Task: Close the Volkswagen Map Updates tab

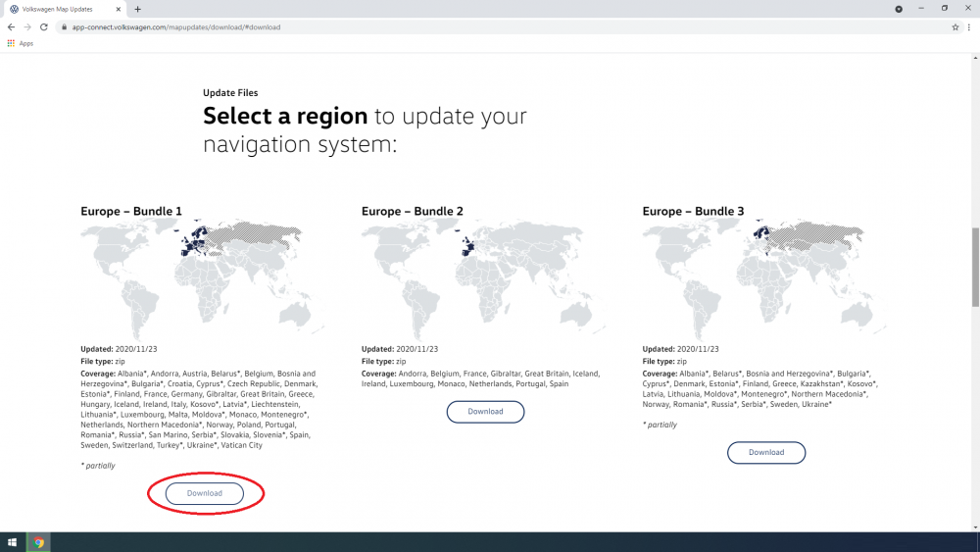Action: point(119,9)
